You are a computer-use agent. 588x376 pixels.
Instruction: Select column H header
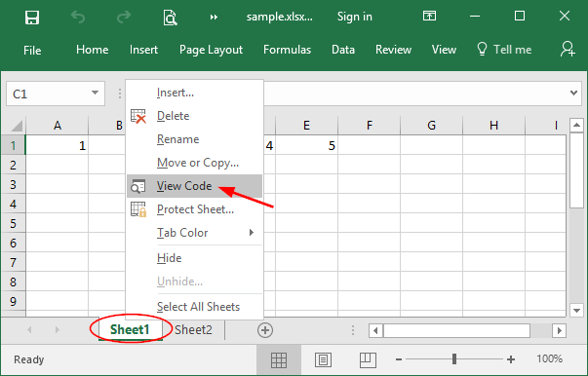point(493,126)
